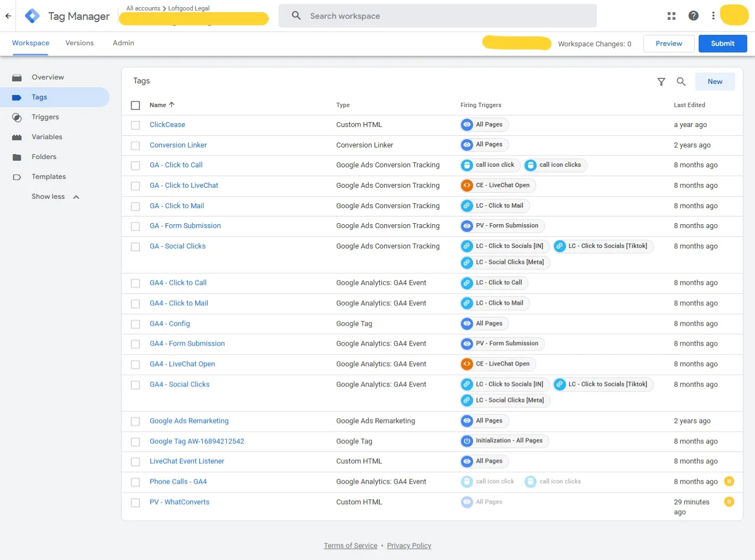
Task: Open the three-dot more options menu
Action: point(713,16)
